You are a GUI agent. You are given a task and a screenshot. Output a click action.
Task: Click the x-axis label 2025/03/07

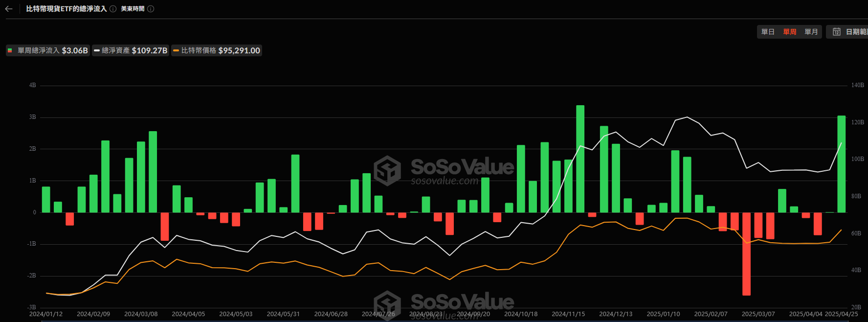pos(758,314)
